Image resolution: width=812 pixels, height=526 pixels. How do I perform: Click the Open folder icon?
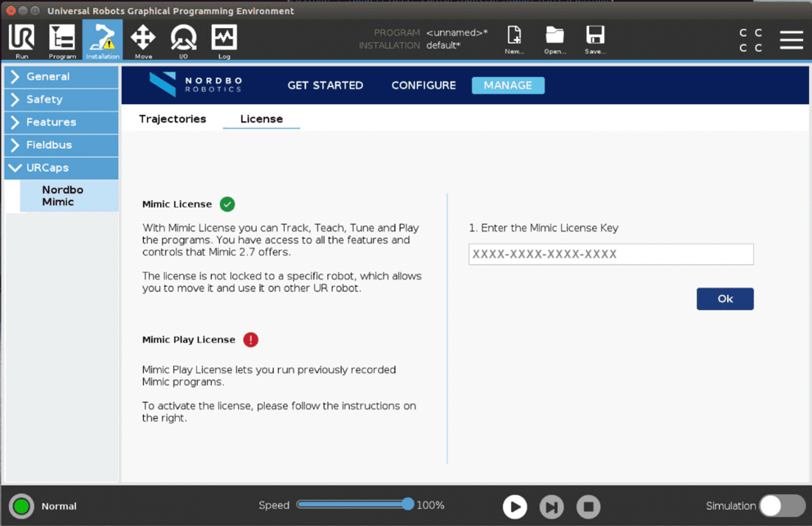coord(554,38)
